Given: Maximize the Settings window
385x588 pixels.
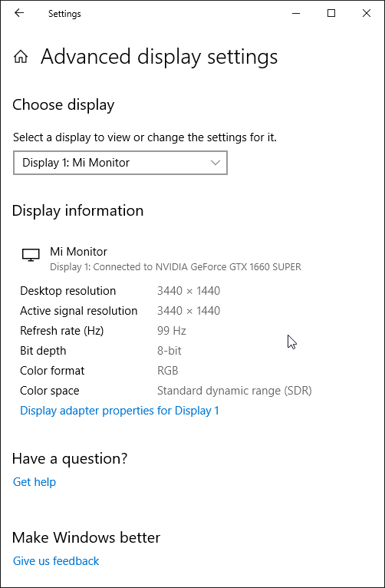Looking at the screenshot, I should (331, 14).
